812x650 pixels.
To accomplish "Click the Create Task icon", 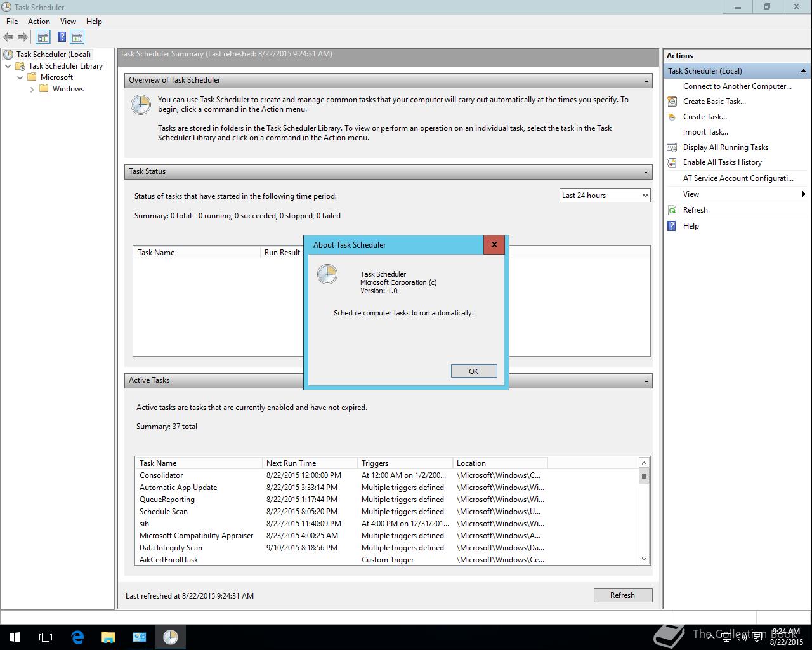I will tap(672, 117).
